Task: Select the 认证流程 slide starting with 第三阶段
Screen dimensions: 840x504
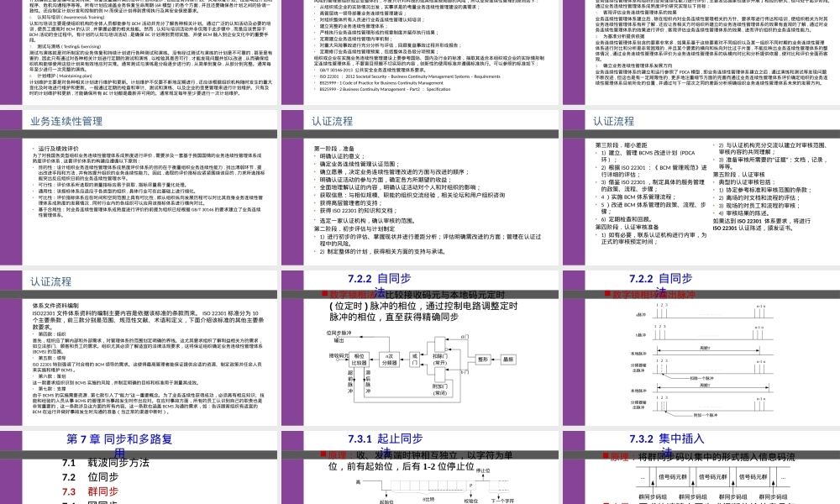Action: 701,188
